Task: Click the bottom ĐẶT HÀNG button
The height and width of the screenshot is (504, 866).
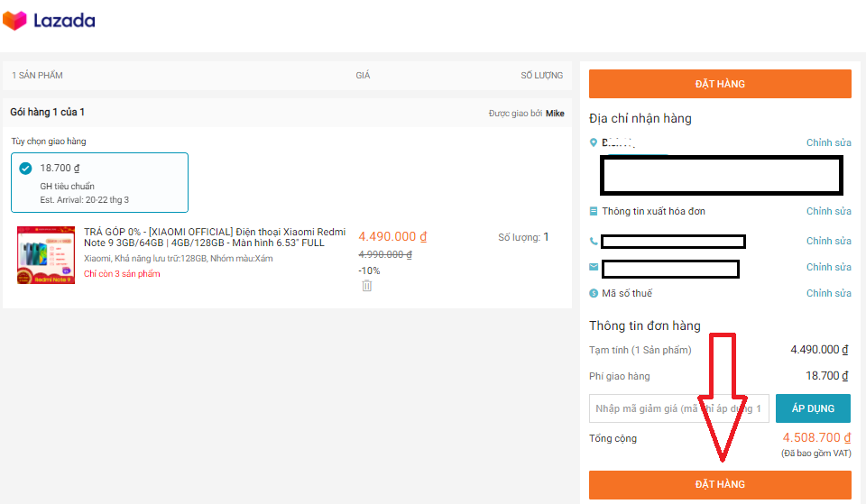Action: tap(720, 485)
